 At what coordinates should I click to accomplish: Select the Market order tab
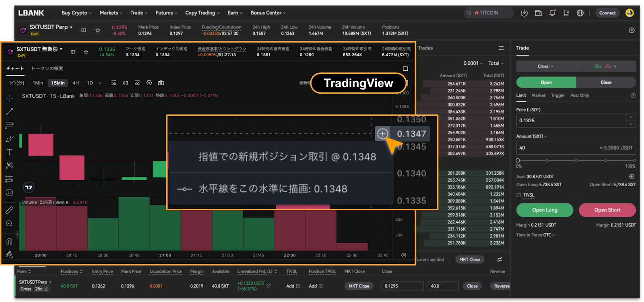point(538,96)
